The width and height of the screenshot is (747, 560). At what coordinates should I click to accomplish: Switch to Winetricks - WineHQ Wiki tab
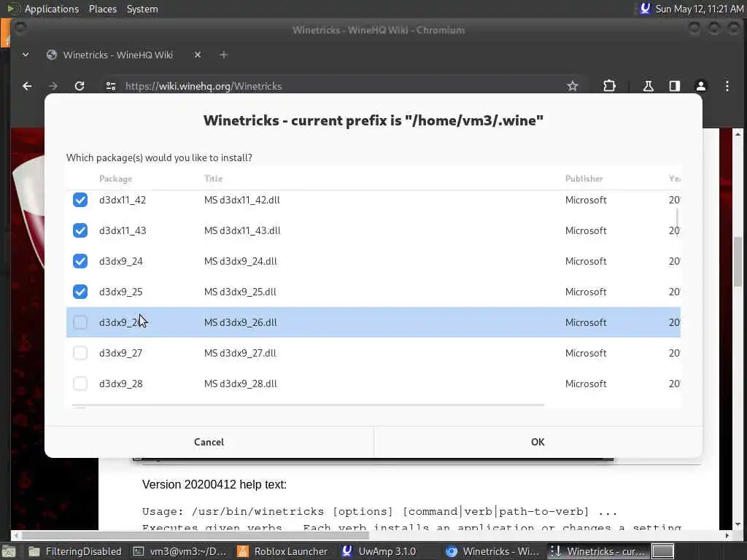point(117,55)
